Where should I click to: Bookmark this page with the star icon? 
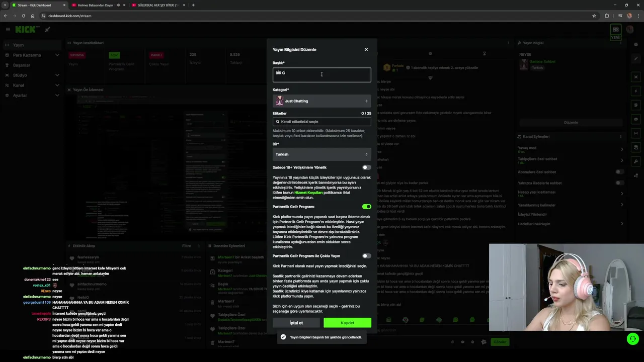tap(594, 16)
